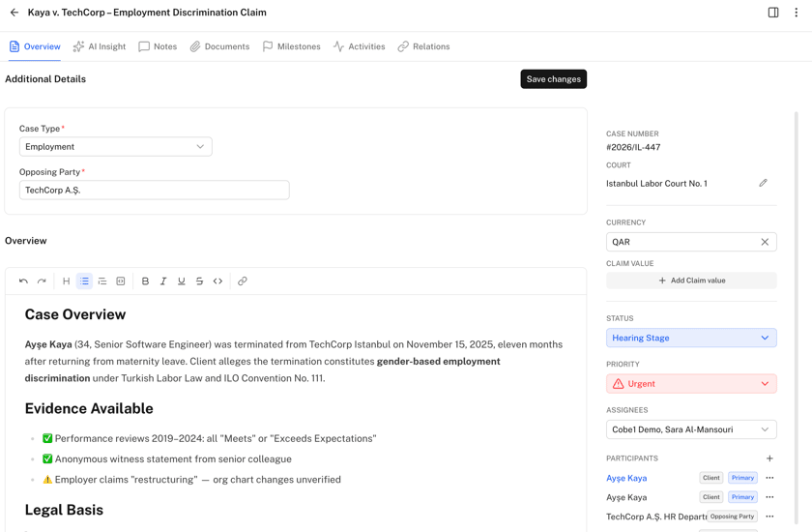Click the TechCorp A.Ş. HR participant name
The image size is (812, 532).
pos(656,517)
